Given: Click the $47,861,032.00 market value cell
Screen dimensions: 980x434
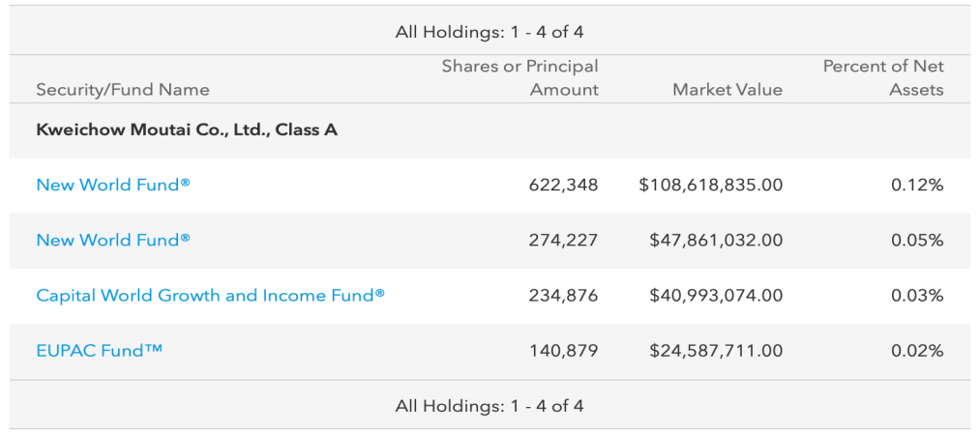Looking at the screenshot, I should pos(716,240).
